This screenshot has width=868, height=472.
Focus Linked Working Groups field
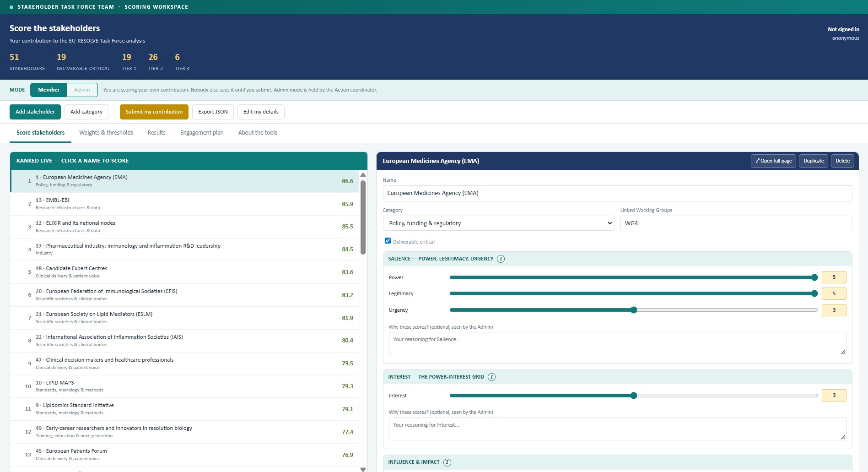pos(736,223)
